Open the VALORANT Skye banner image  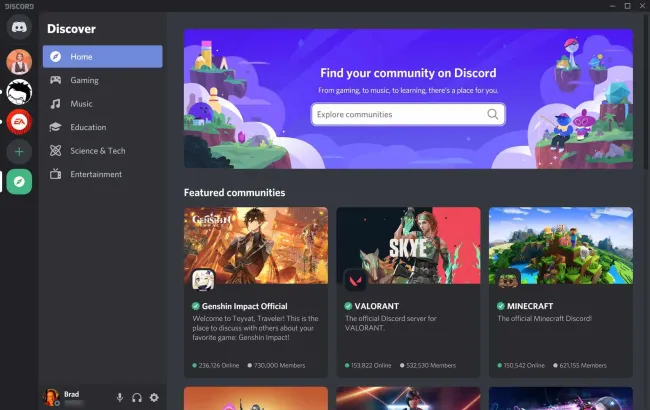(x=408, y=245)
